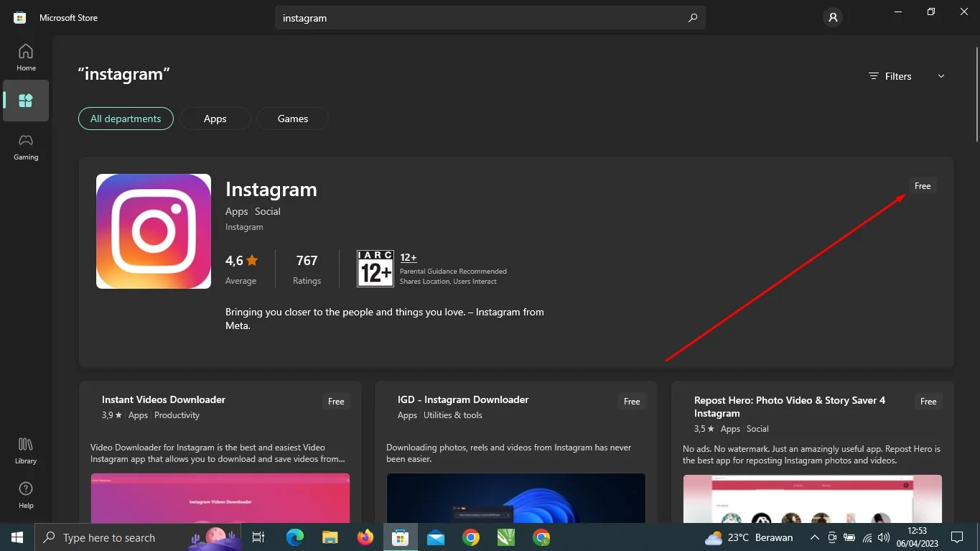Click the IARC 12+ rating badge

tap(375, 269)
